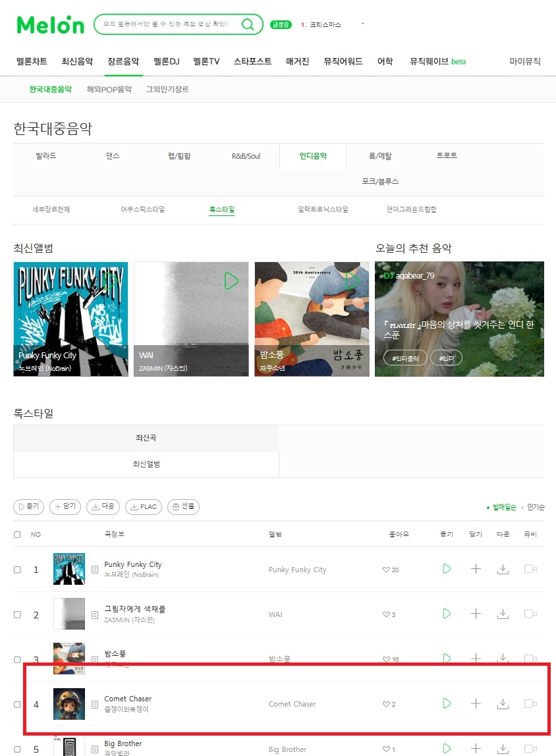Select the checkbox for track 4
The width and height of the screenshot is (556, 756).
[17, 705]
